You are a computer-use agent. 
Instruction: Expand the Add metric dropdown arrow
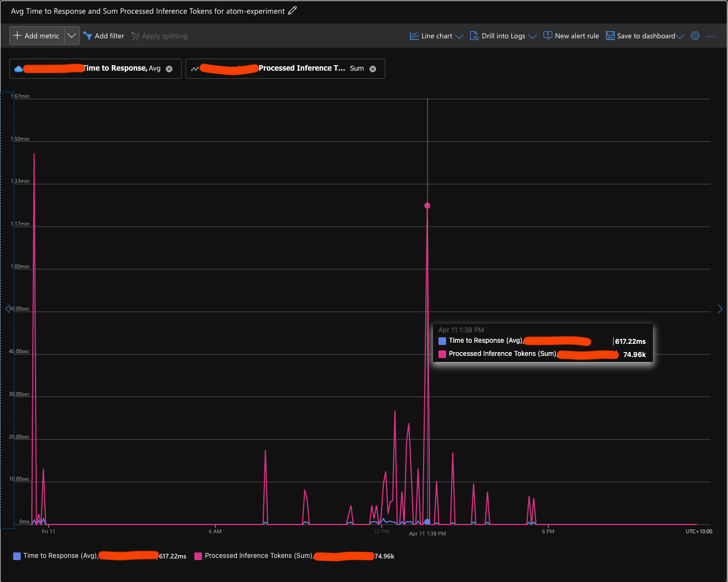click(x=72, y=36)
